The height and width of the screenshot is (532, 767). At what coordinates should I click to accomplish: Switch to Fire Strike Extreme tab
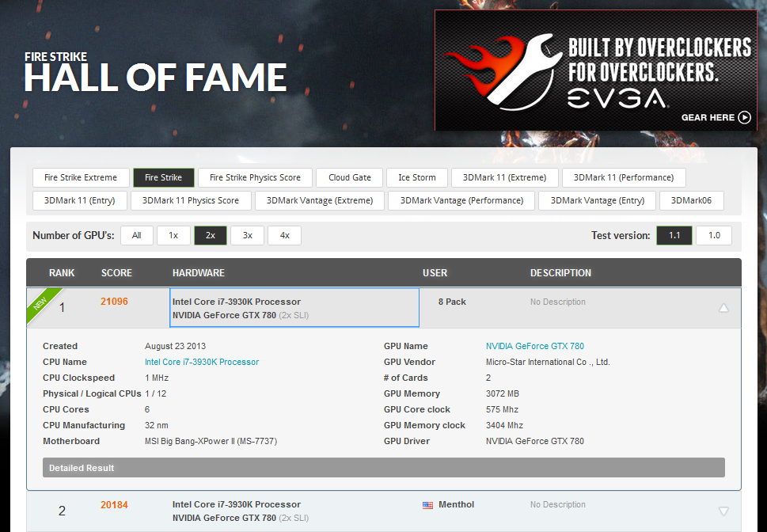(81, 177)
